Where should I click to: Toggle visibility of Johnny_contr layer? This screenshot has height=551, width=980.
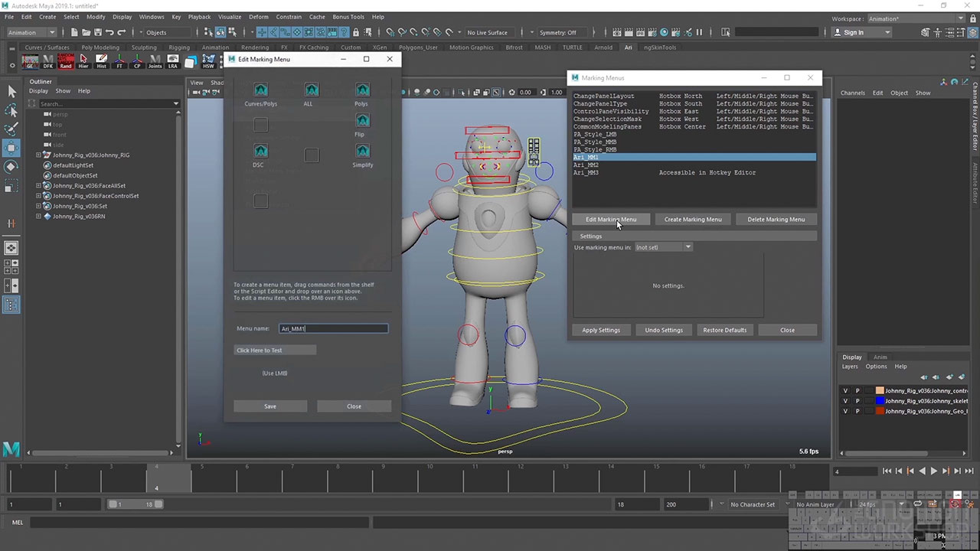845,390
